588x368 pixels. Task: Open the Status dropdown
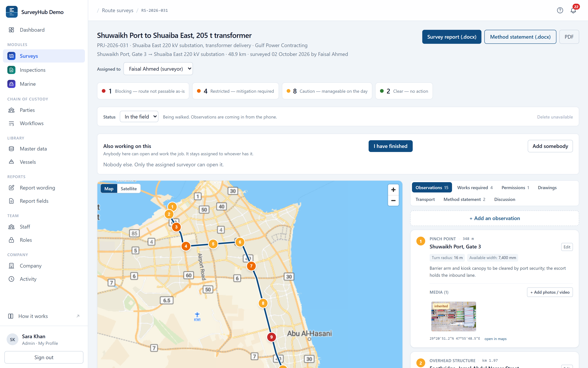pyautogui.click(x=139, y=117)
